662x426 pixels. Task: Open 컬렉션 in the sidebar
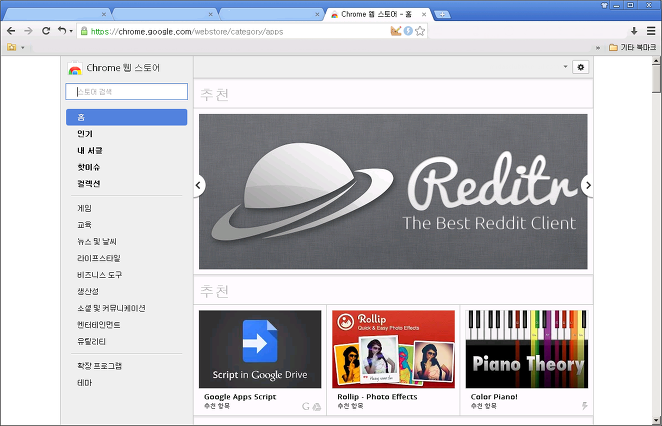coord(88,184)
